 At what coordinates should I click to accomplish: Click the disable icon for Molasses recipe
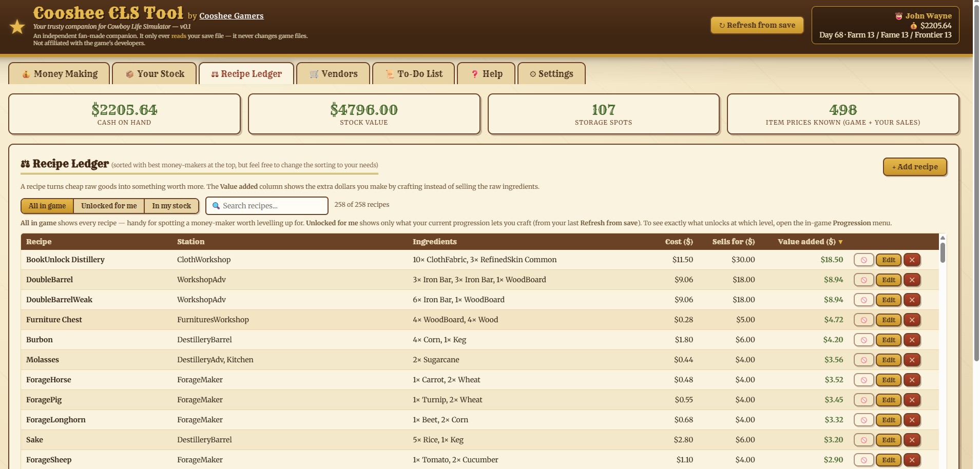click(x=863, y=360)
